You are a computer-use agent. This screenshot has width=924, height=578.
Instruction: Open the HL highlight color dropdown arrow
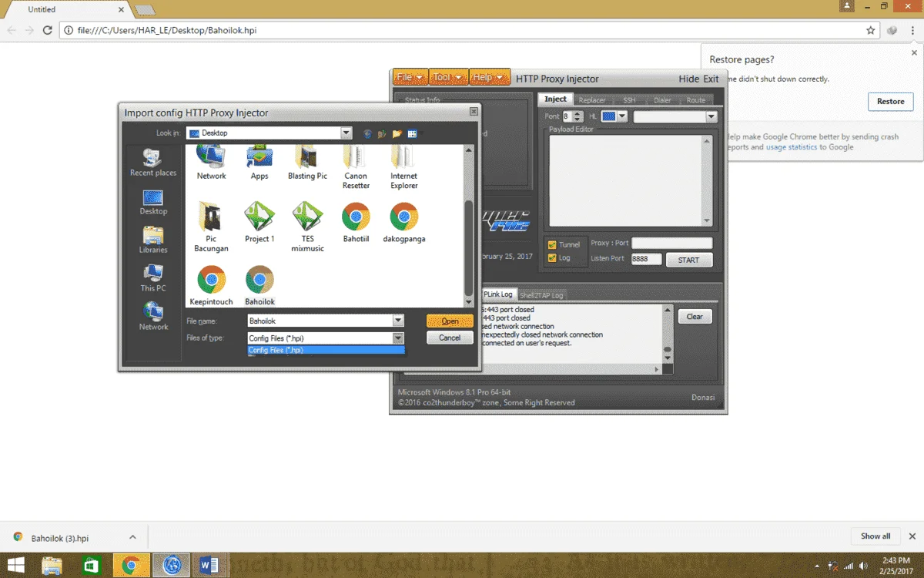tap(621, 116)
